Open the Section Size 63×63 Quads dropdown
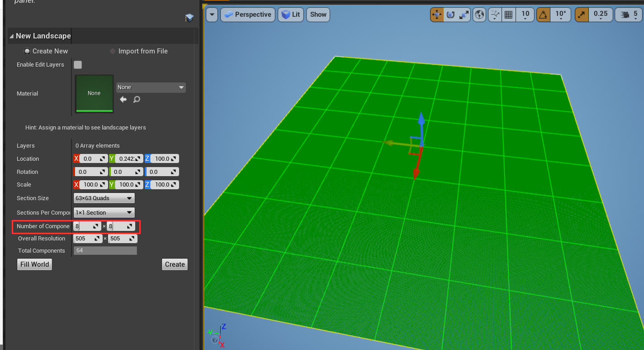 [104, 198]
